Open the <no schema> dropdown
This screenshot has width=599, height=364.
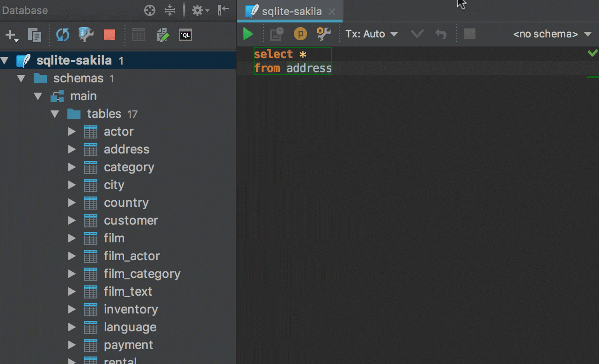coord(552,34)
